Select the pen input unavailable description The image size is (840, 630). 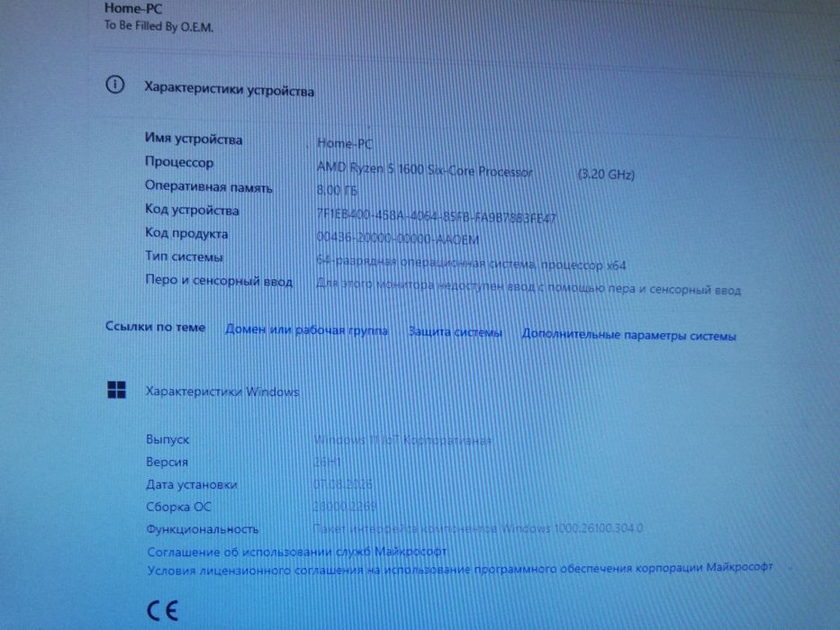coord(528,288)
